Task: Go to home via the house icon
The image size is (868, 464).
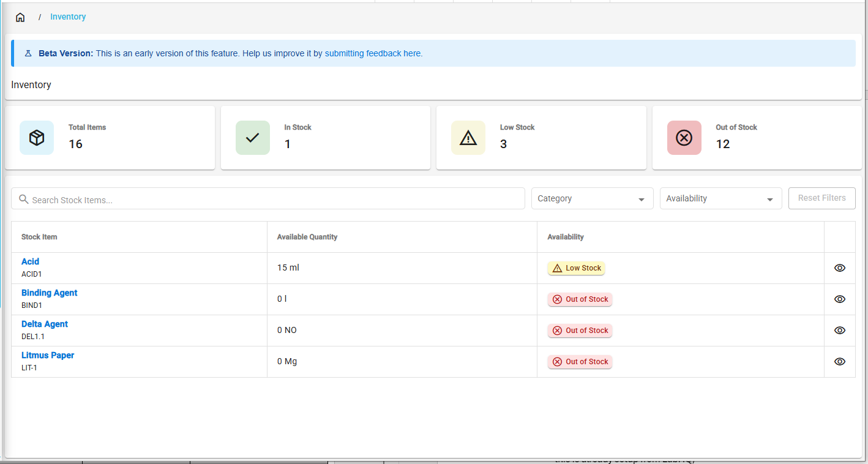Action: pyautogui.click(x=20, y=17)
